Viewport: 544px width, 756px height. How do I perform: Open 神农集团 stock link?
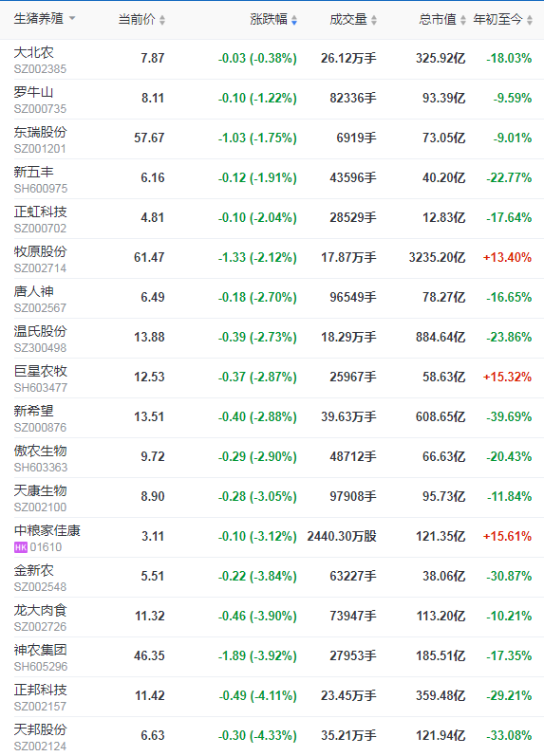coord(41,650)
